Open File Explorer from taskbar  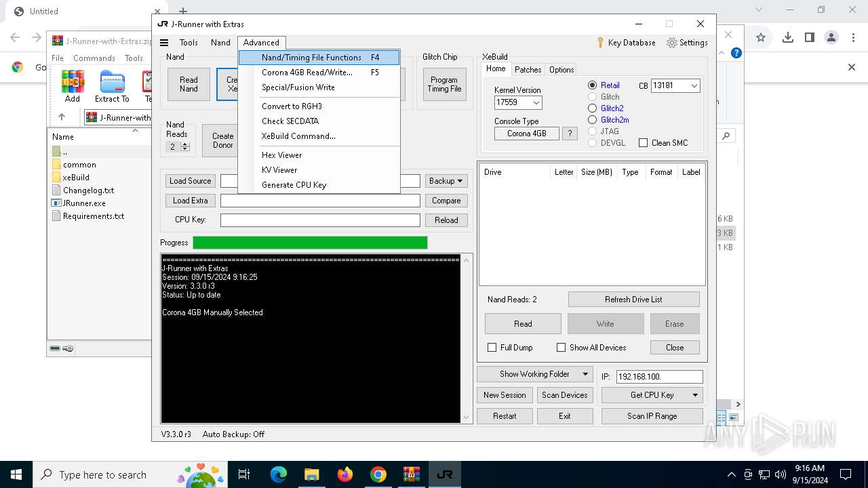point(311,474)
